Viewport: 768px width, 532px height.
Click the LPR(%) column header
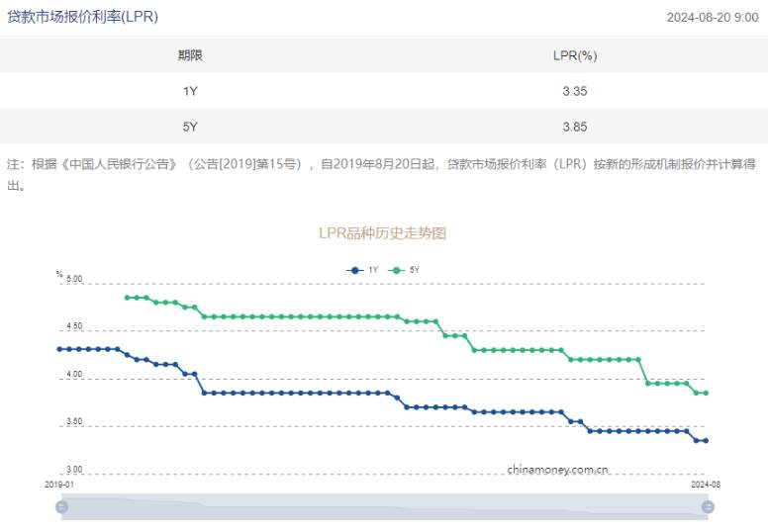pos(575,55)
